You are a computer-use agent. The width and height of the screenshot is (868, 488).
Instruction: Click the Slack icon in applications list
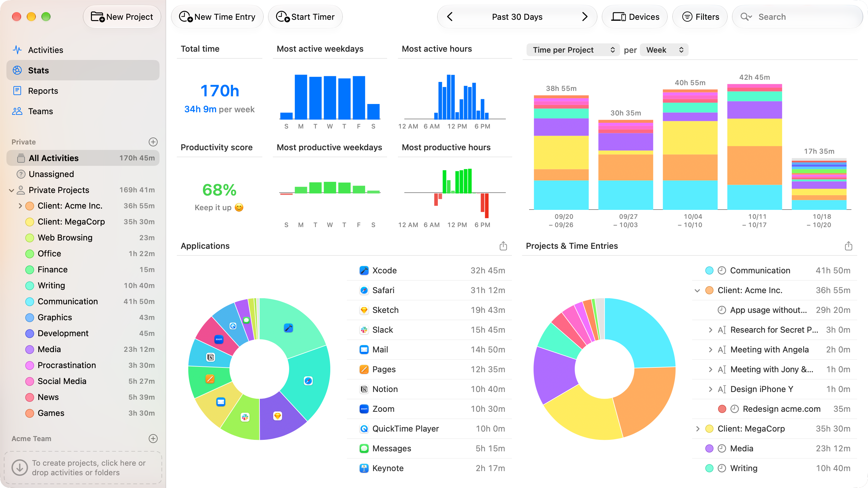point(364,330)
